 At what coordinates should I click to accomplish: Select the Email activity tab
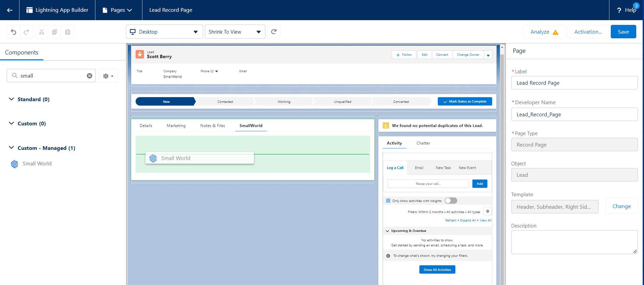[x=419, y=168]
